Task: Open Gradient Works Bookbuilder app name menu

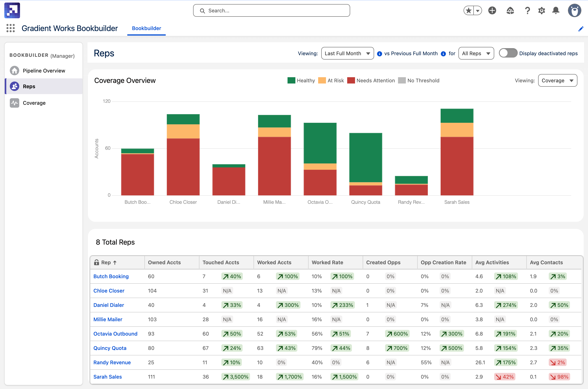Action: pos(70,28)
